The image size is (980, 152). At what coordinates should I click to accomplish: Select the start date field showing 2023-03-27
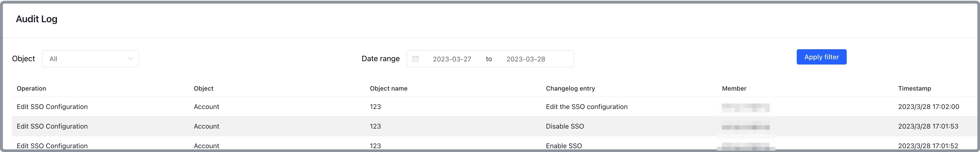451,59
